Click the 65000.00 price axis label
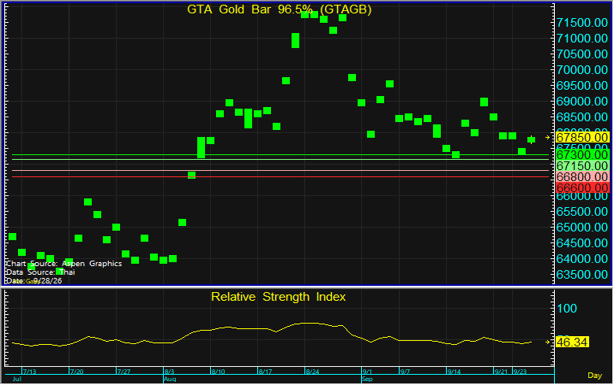This screenshot has width=614, height=385. pos(582,227)
